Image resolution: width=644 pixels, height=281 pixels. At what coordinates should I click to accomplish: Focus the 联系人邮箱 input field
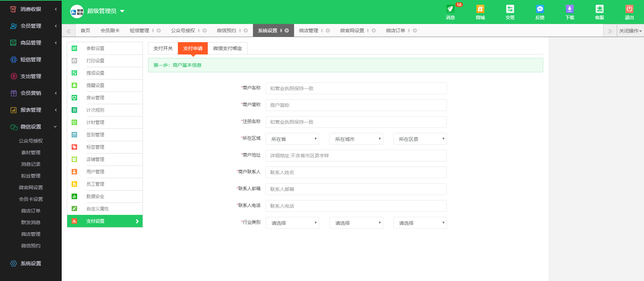pyautogui.click(x=356, y=189)
